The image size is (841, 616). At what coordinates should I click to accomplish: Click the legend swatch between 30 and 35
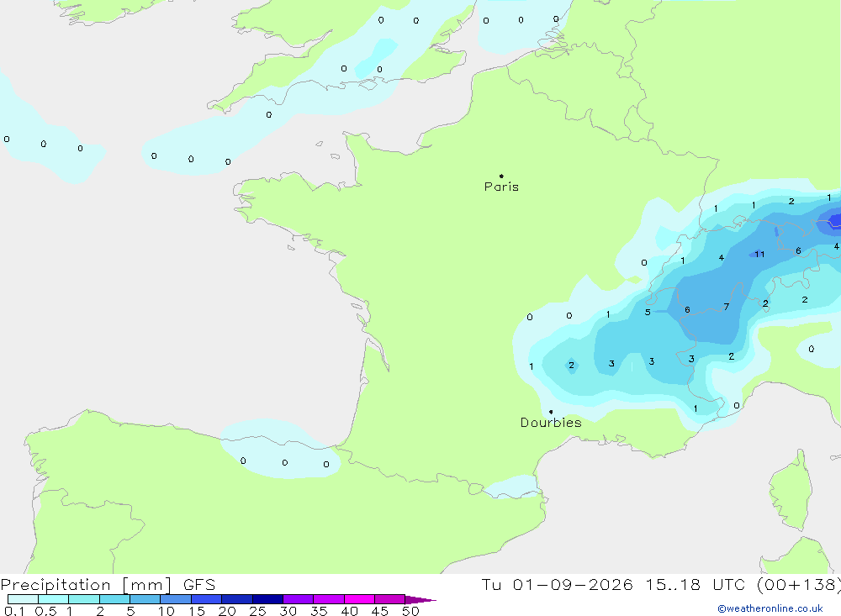point(299,599)
